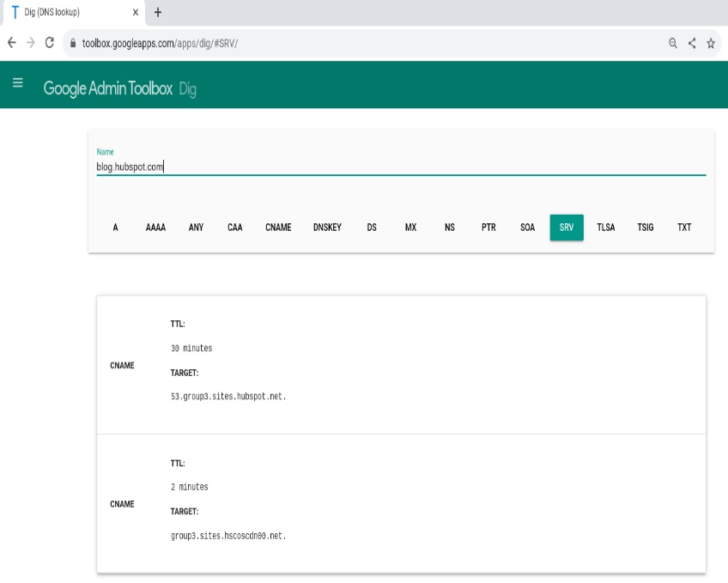Screen dimensions: 728x583
Task: Select the SOA record type
Action: tap(527, 228)
